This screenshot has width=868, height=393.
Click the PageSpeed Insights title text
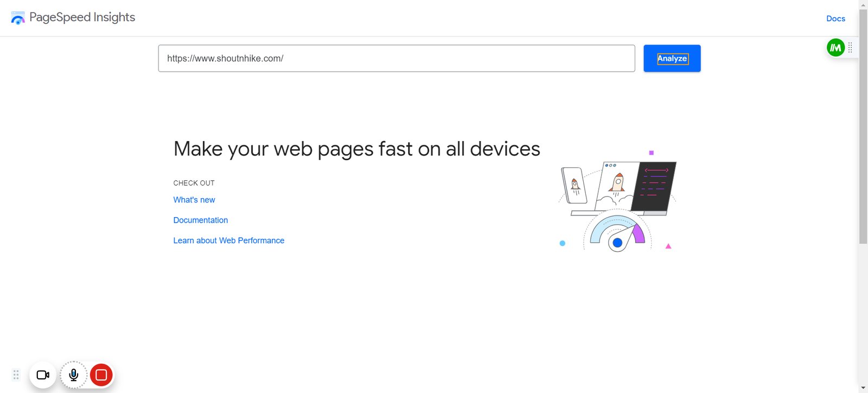pyautogui.click(x=82, y=17)
